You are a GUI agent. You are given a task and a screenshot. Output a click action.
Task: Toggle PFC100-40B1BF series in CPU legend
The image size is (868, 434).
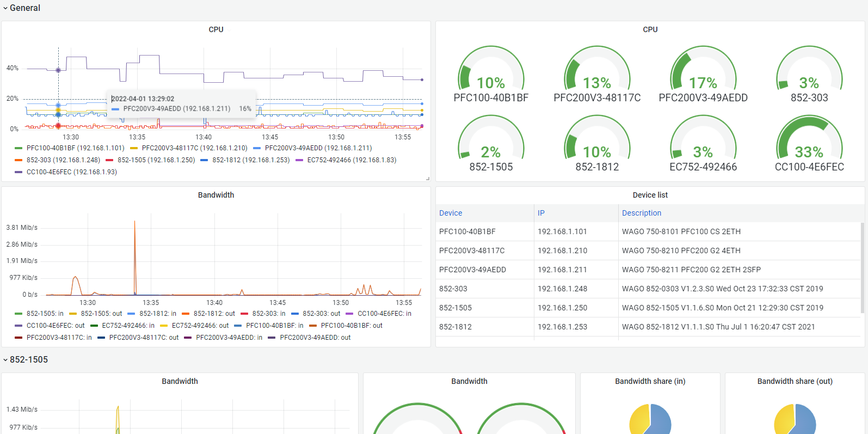[x=70, y=148]
